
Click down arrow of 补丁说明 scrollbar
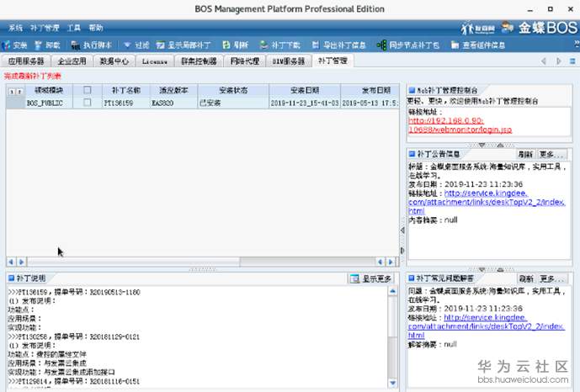click(x=392, y=383)
